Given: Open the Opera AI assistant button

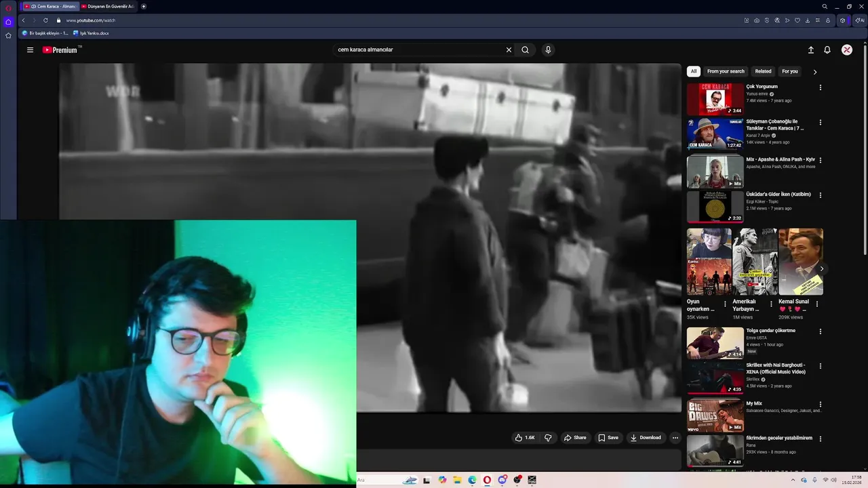Looking at the screenshot, I should coord(860,20).
